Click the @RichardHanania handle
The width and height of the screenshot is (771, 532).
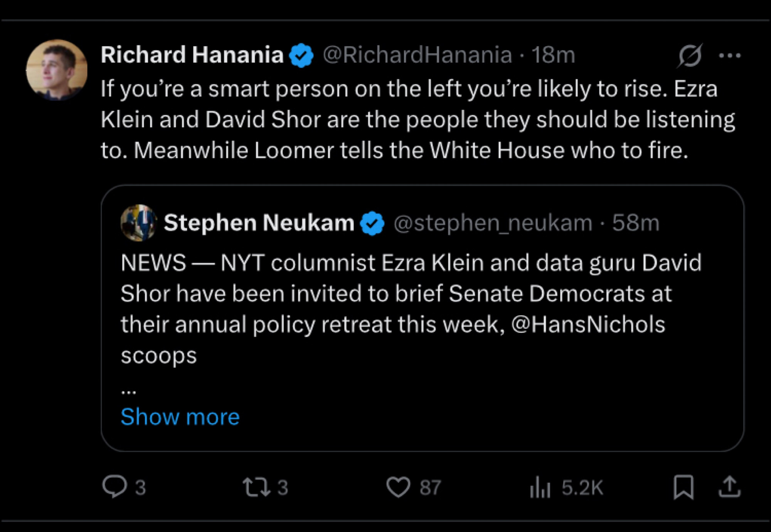[x=417, y=55]
